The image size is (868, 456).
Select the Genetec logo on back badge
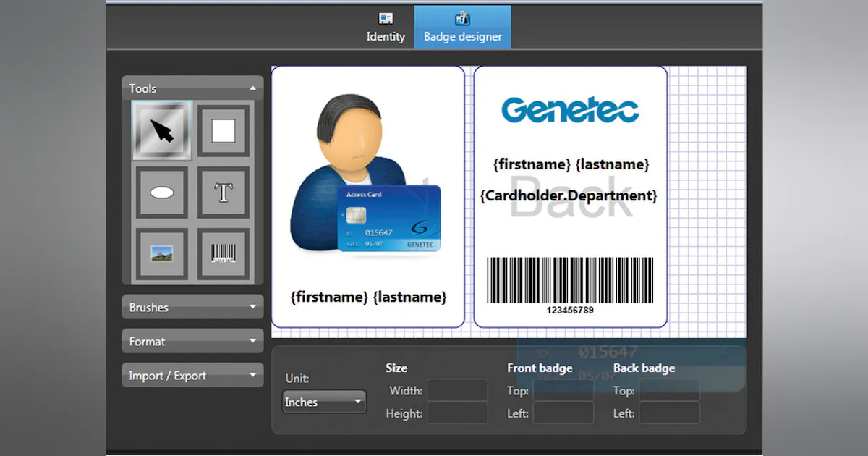(570, 110)
